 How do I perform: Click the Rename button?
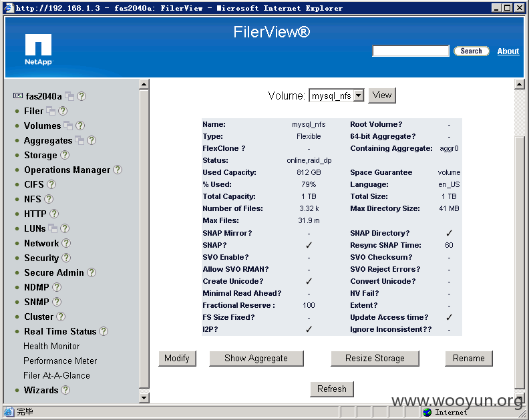click(469, 359)
